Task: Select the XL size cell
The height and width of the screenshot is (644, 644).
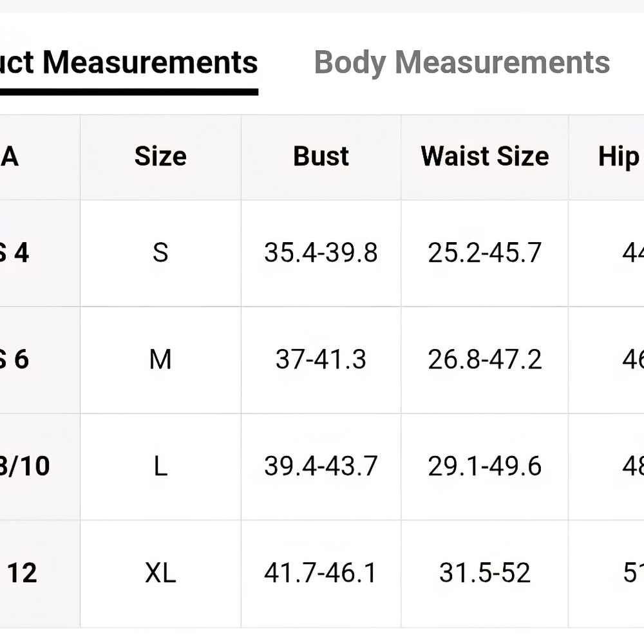Action: click(x=160, y=573)
